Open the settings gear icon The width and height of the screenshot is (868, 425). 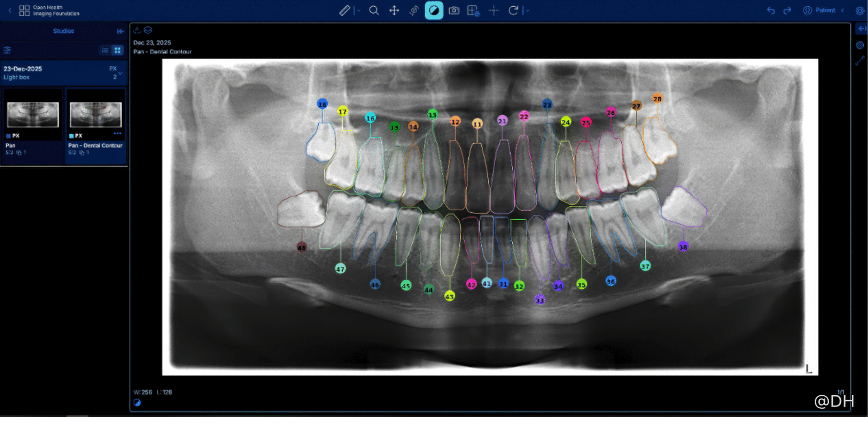point(860,10)
